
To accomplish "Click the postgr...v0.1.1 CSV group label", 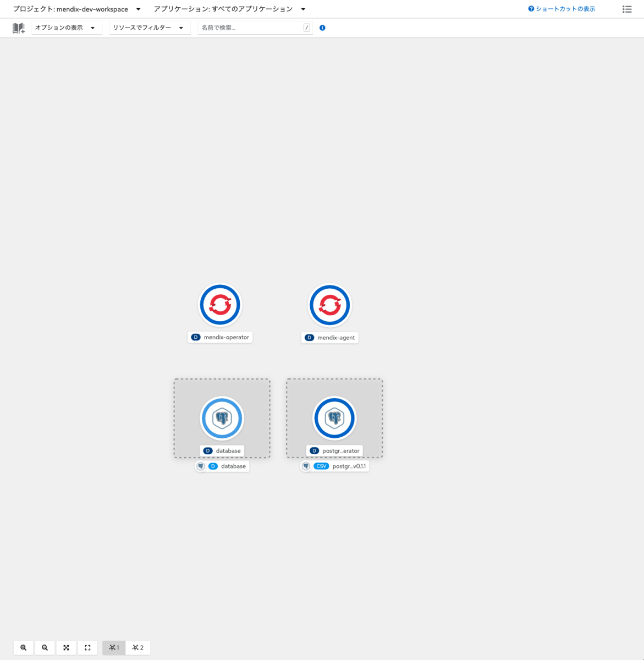I will (x=335, y=466).
